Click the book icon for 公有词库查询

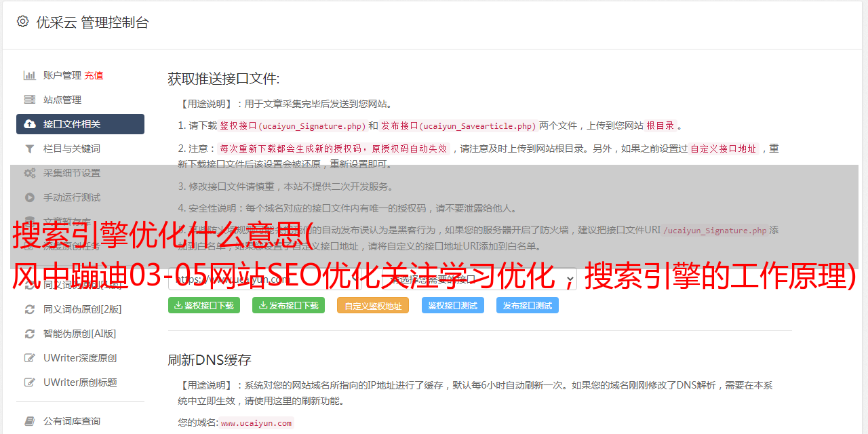pos(30,421)
